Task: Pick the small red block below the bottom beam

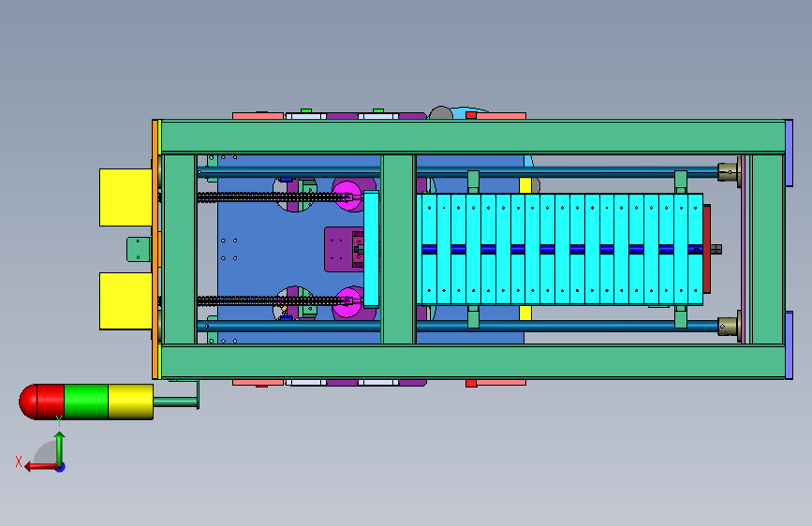Action: point(471,383)
